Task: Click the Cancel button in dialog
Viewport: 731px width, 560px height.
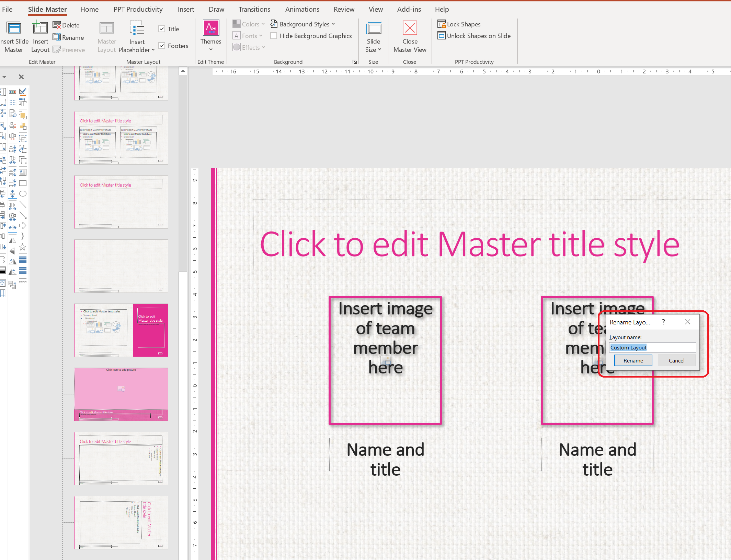Action: pos(676,360)
